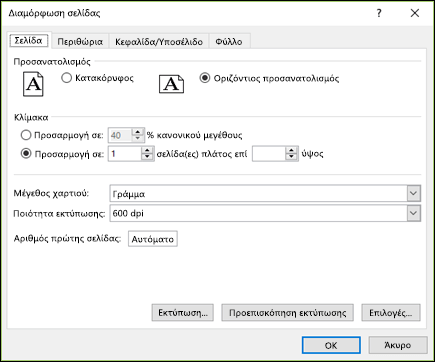This screenshot has width=435, height=362.
Task: Choose the % κανονικού μεγέθους scaling radio
Action: (x=26, y=135)
